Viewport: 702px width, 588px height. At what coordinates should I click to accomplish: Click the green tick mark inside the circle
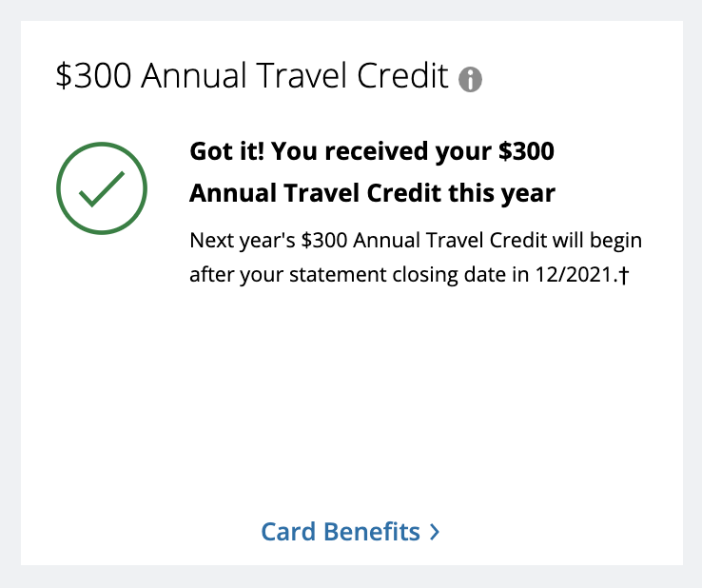[102, 189]
